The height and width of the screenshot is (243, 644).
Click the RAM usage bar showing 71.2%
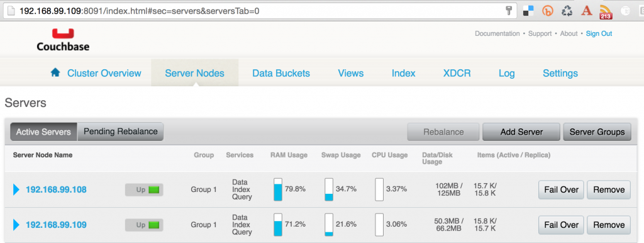[278, 225]
